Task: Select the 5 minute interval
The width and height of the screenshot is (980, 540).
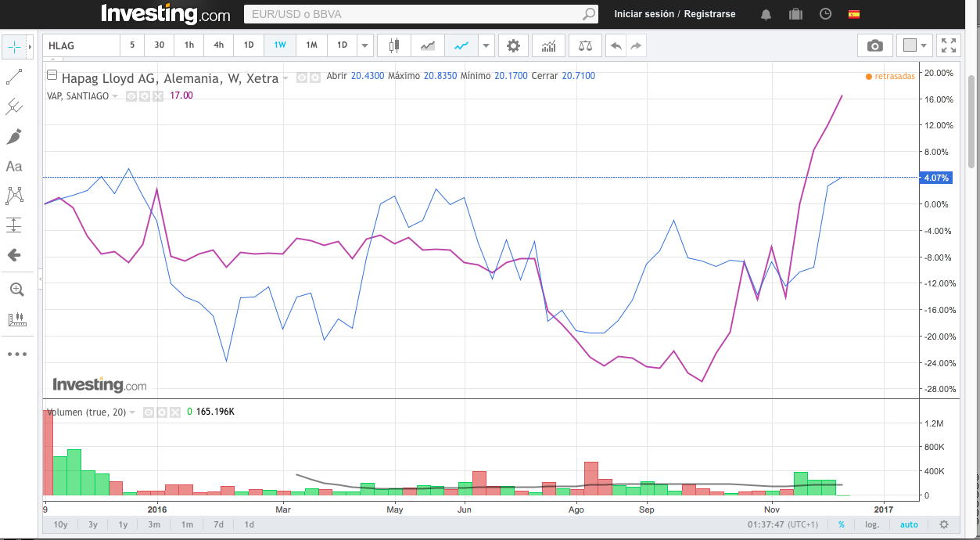Action: pos(132,45)
